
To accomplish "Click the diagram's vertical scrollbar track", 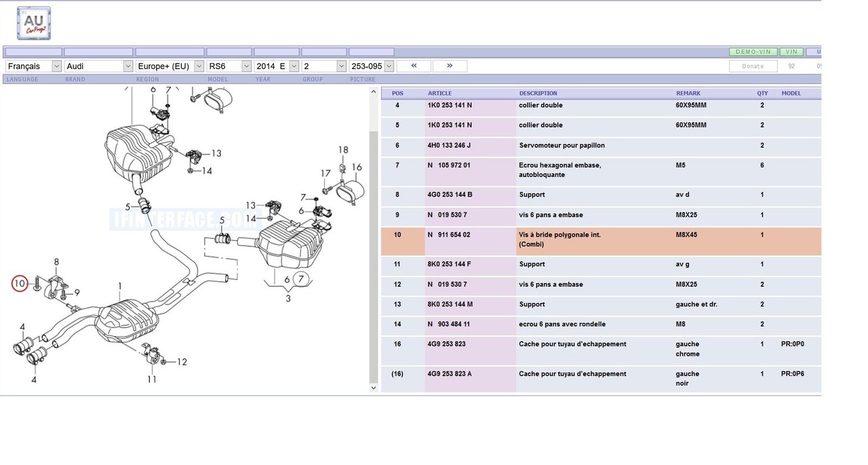I will tap(373, 258).
